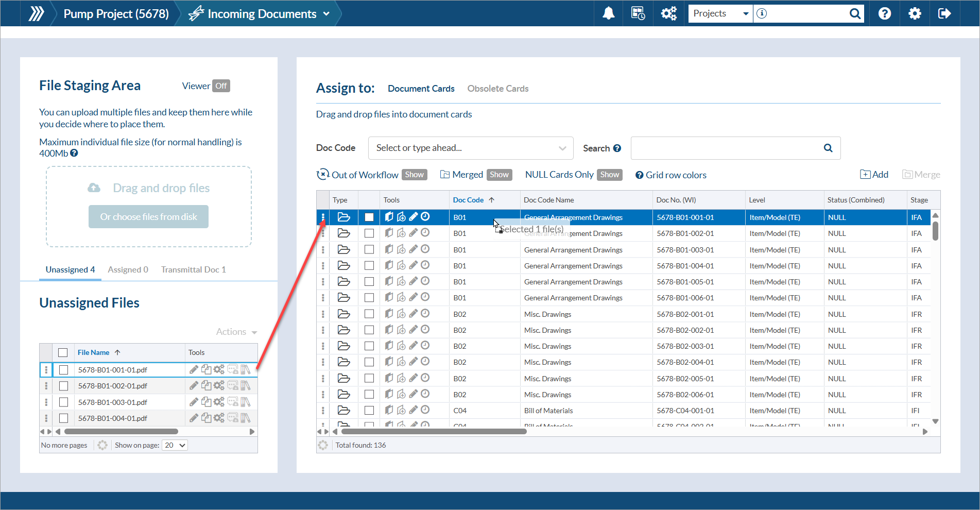Viewport: 980px width, 510px height.
Task: Open the Transmittal Doc 1 tab
Action: (193, 269)
